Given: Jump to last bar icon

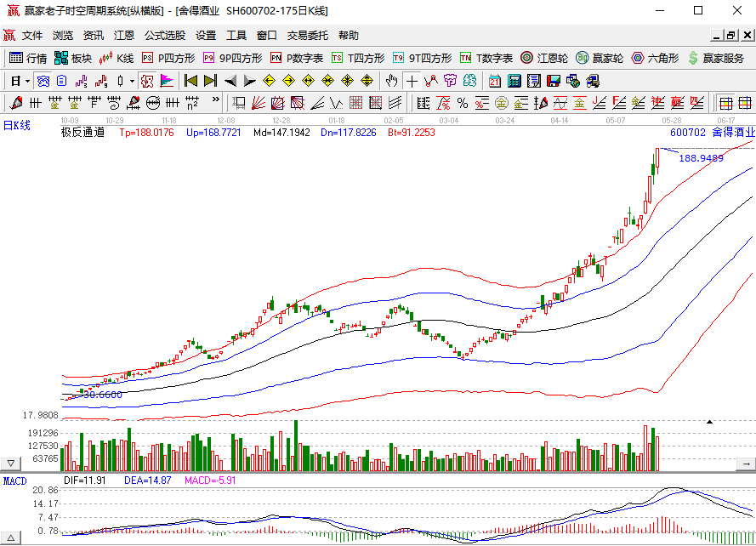Looking at the screenshot, I should pos(210,81).
